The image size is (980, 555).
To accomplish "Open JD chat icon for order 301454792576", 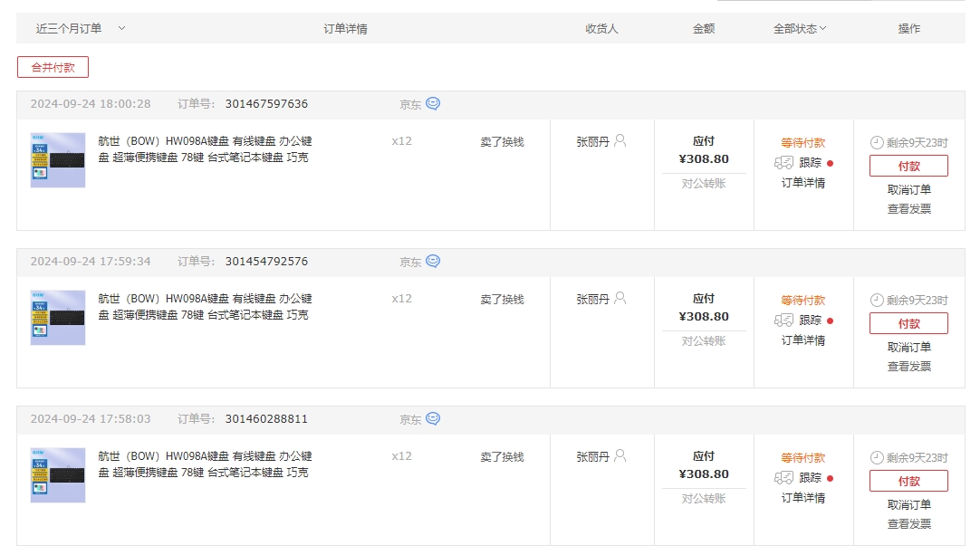I will point(433,262).
